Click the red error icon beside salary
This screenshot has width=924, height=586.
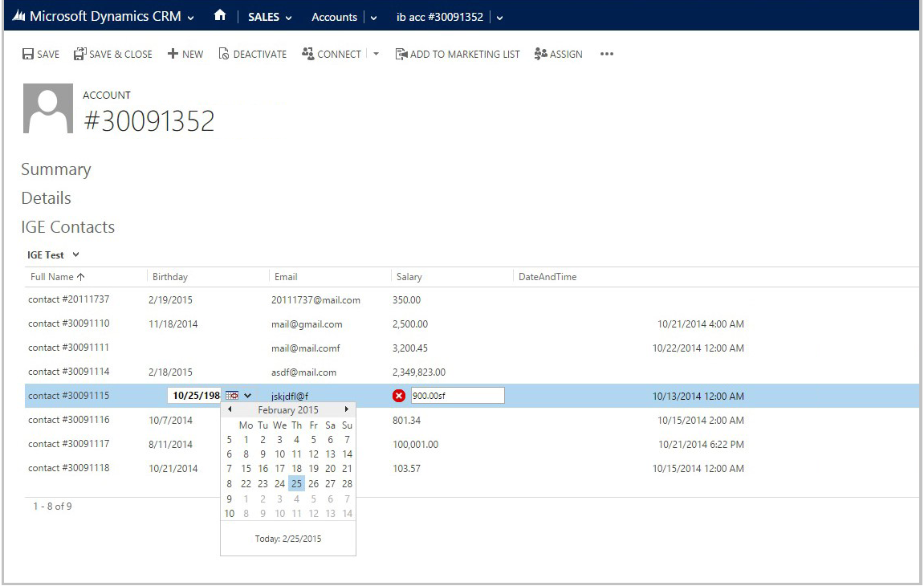(399, 396)
